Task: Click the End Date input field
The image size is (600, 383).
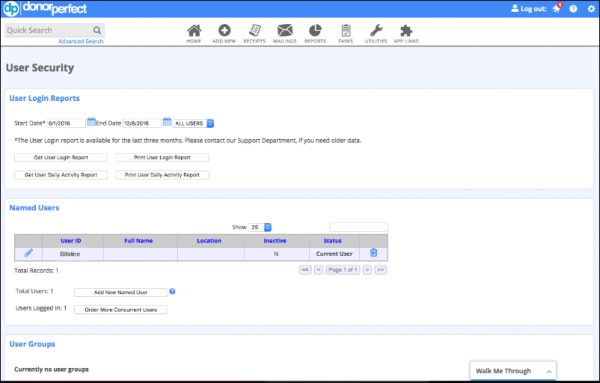Action: click(142, 123)
